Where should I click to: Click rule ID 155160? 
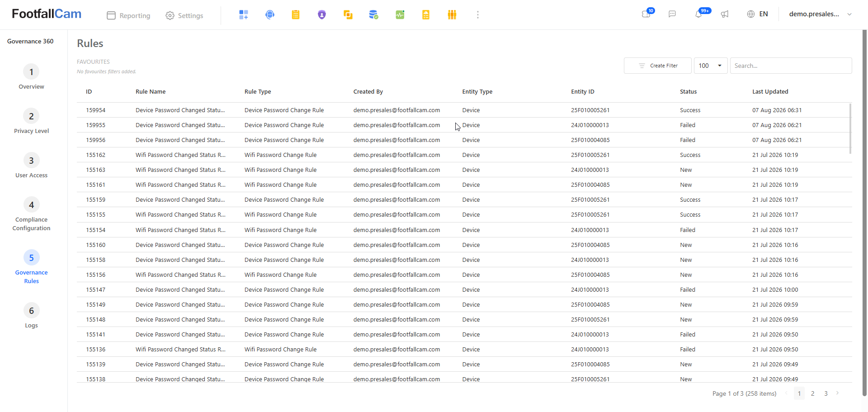96,245
